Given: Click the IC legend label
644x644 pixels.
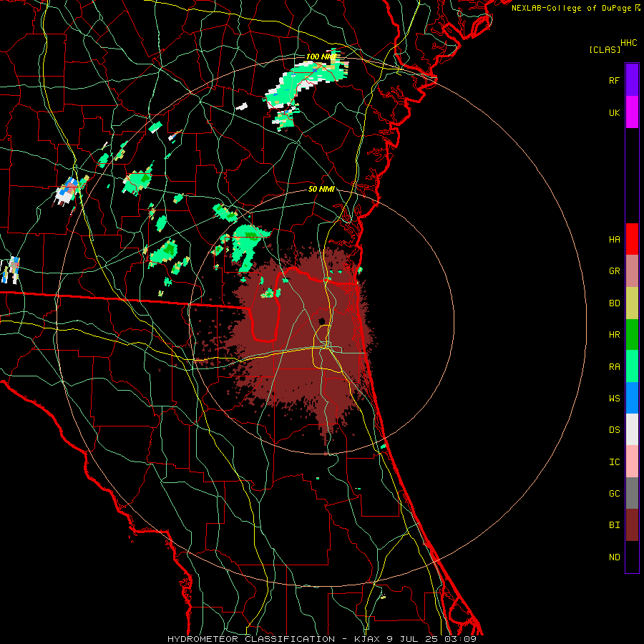Looking at the screenshot, I should tap(614, 462).
